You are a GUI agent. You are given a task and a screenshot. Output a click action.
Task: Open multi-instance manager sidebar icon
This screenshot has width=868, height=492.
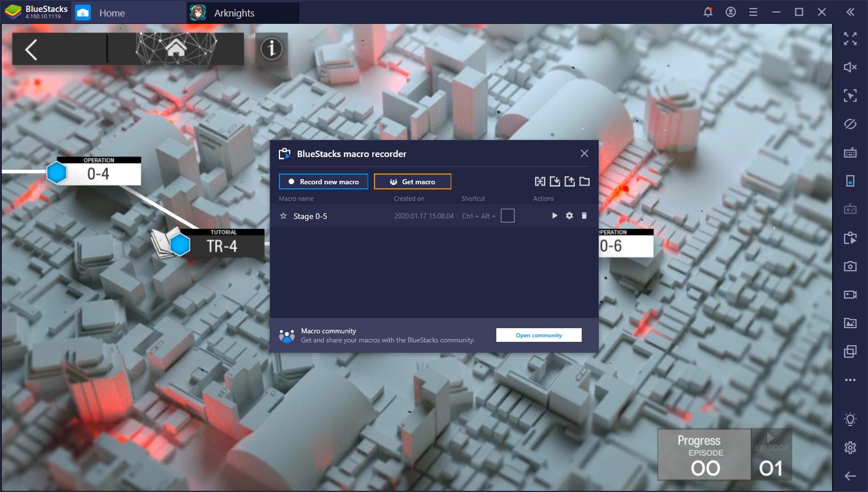pos(850,352)
